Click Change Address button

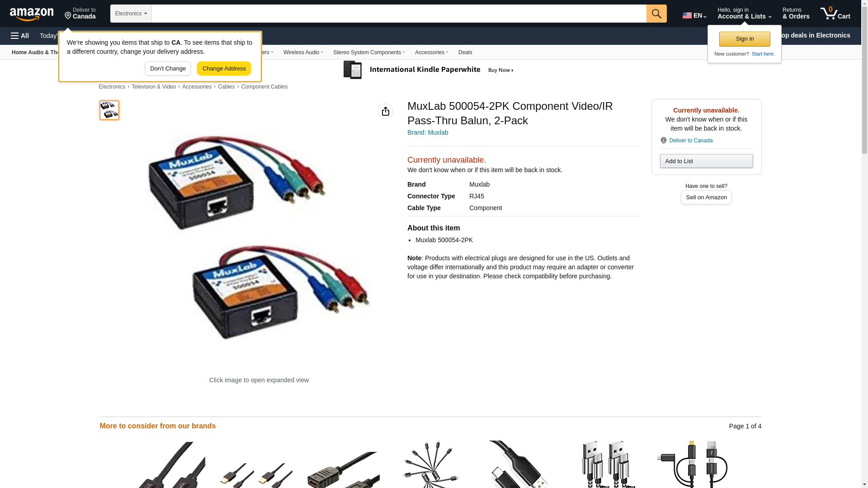(224, 69)
